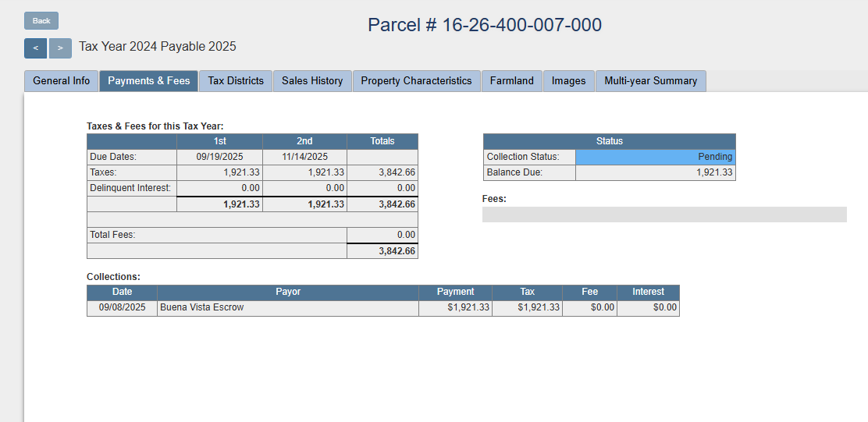
Task: Click the Payor column header
Action: pyautogui.click(x=287, y=292)
